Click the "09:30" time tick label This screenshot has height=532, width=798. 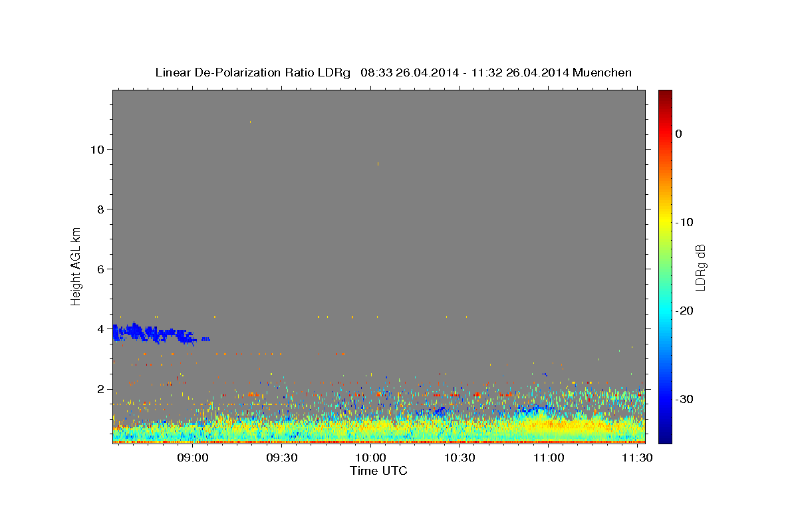[x=282, y=458]
